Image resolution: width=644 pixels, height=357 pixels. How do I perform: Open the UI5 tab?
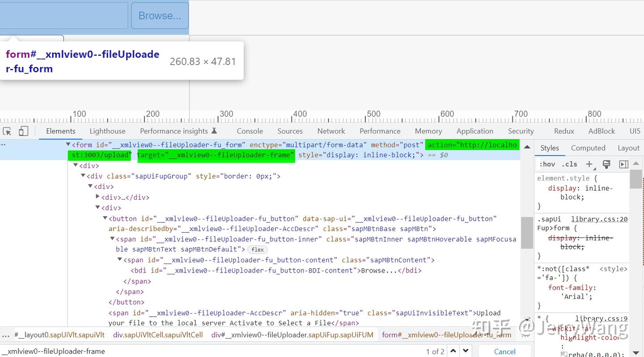(635, 131)
